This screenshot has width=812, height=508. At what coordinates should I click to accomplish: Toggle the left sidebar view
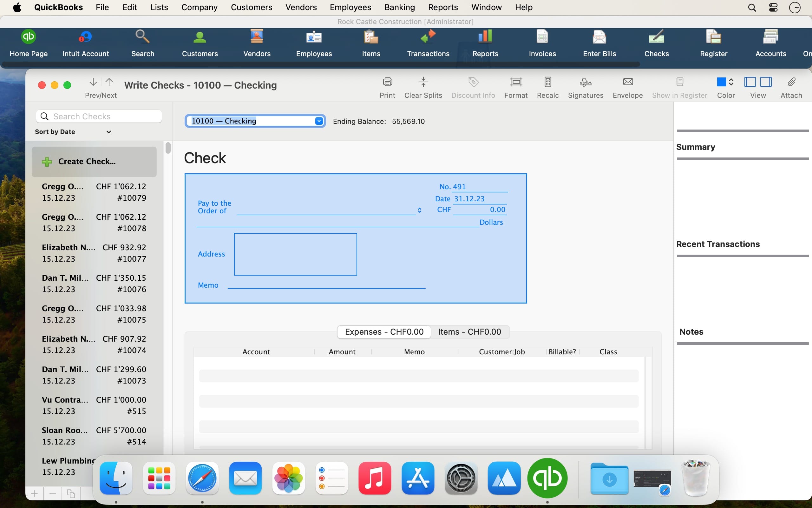pyautogui.click(x=750, y=82)
